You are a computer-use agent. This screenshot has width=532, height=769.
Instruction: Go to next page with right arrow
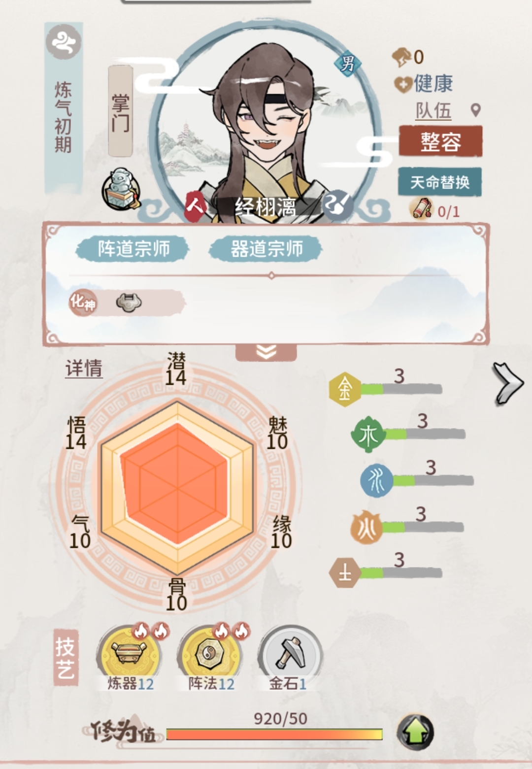tap(508, 383)
